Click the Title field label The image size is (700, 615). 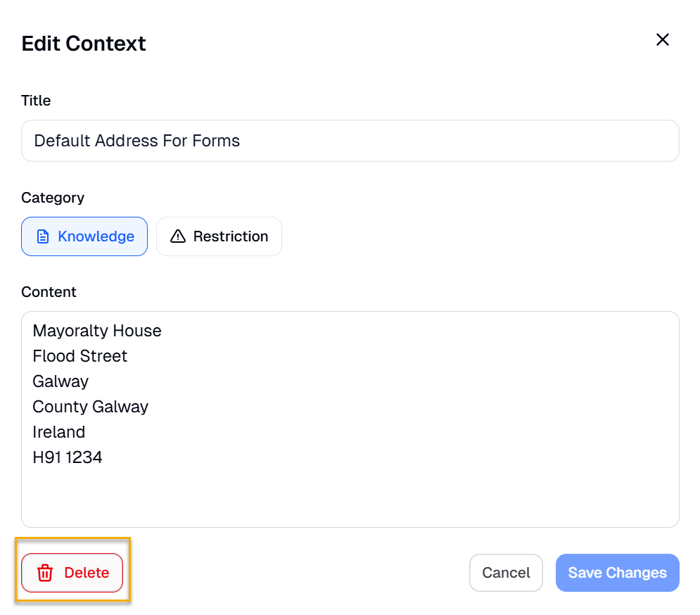[36, 101]
